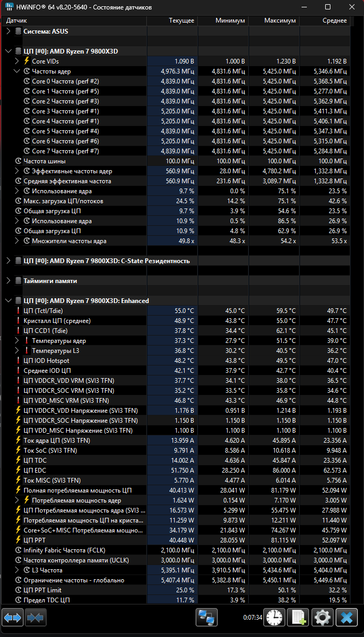Click clock icon beside Частота шины

click(x=18, y=161)
